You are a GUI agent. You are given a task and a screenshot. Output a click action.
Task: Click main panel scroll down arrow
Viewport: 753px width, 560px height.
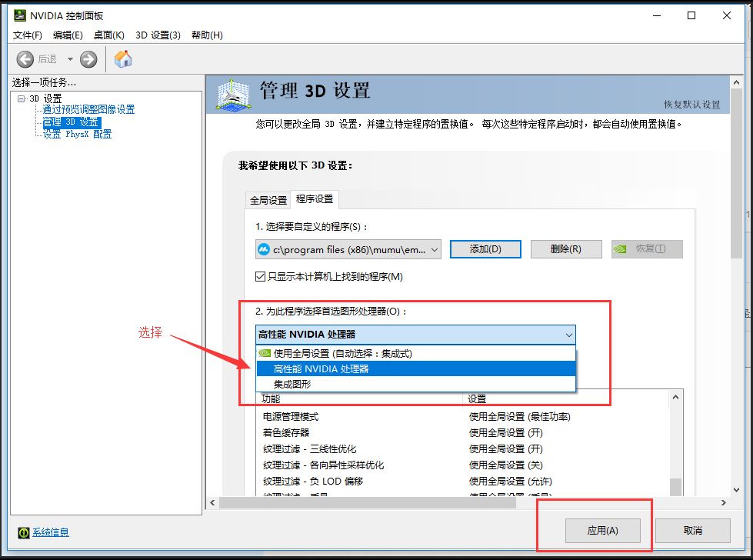736,490
